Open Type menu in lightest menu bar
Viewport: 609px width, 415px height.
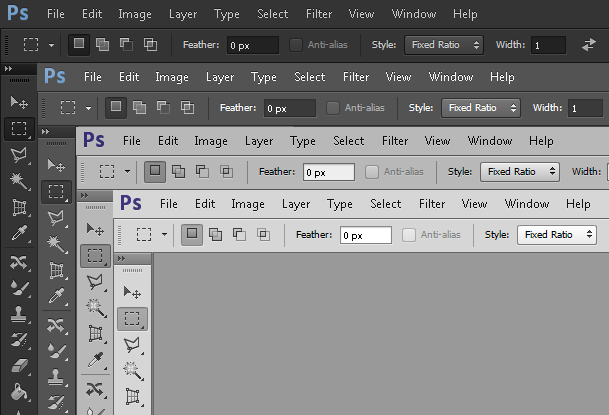click(339, 204)
